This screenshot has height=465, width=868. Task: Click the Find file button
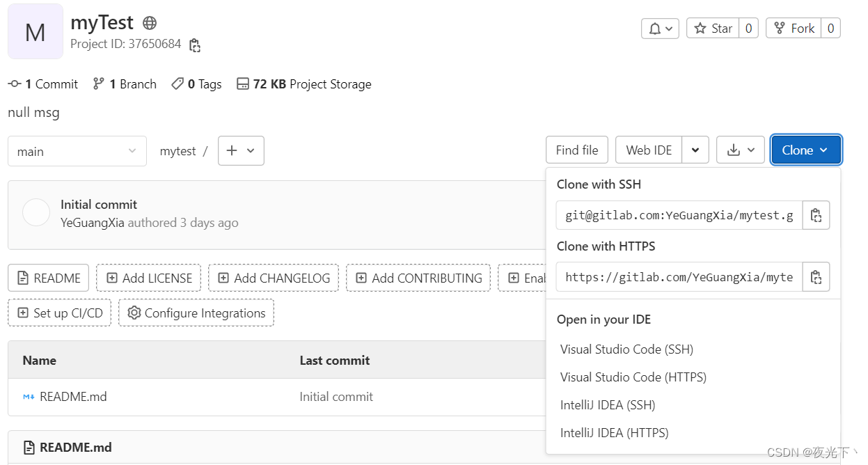click(577, 150)
